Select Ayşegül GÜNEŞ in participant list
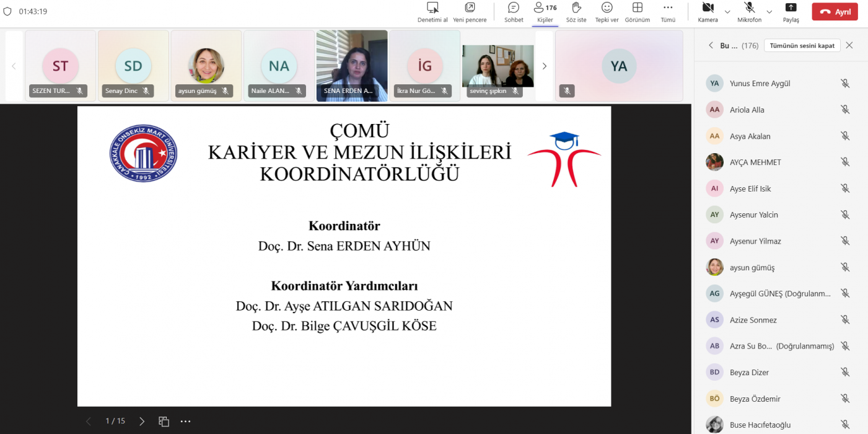Image resolution: width=868 pixels, height=434 pixels. (780, 294)
